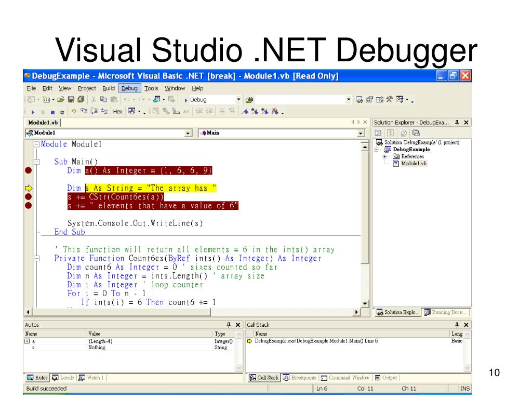Click Next Bookmark flag icon
This screenshot has width=532, height=399.
coord(255,111)
